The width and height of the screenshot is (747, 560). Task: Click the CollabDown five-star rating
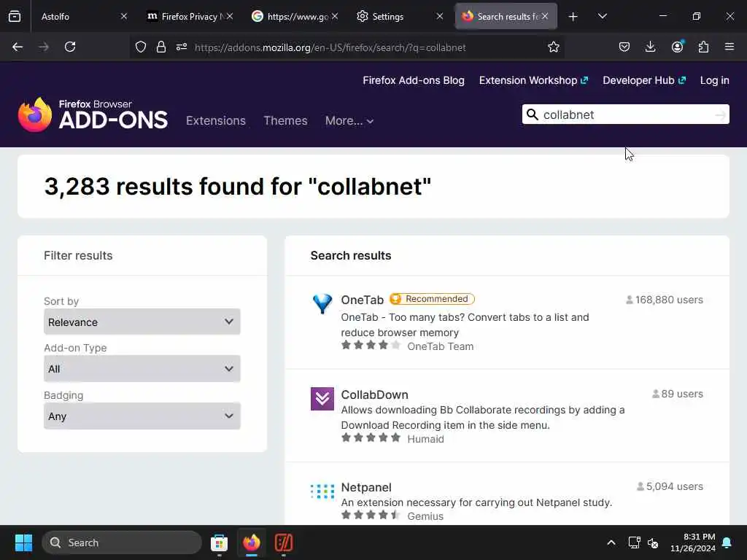pos(371,437)
